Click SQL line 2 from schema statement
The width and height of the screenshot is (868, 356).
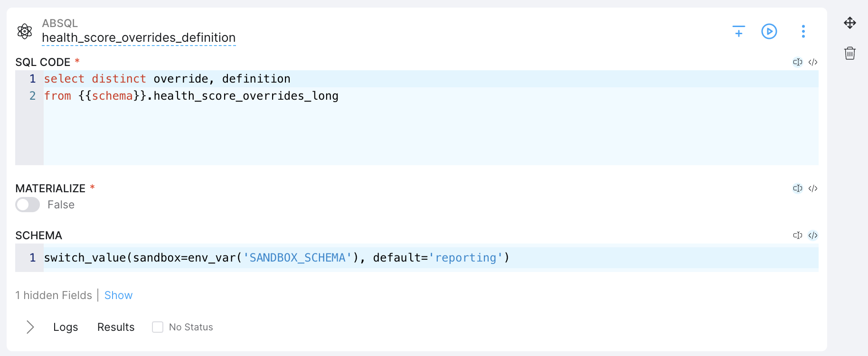[191, 96]
